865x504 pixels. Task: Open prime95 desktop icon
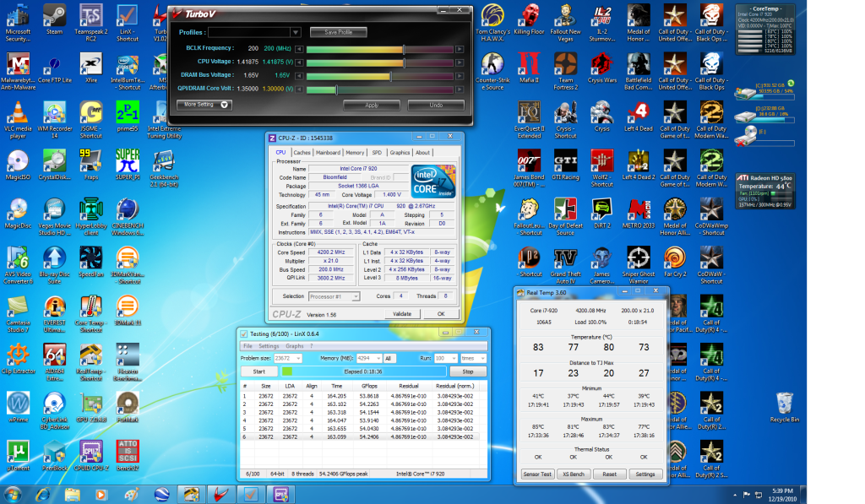128,117
